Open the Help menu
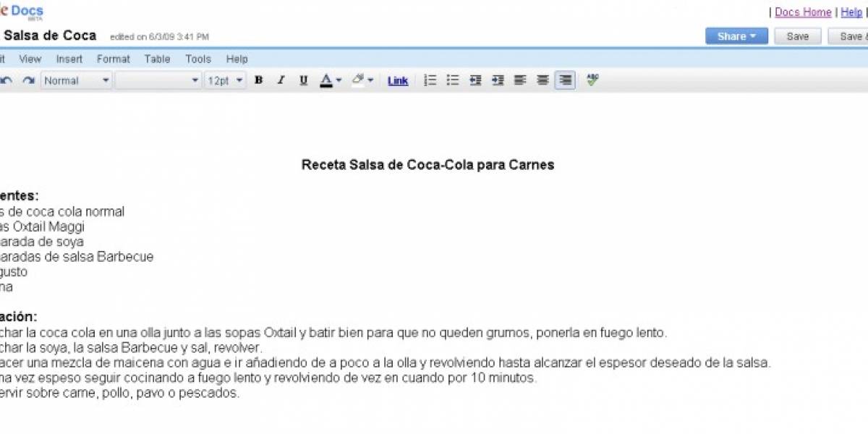The image size is (868, 434). [x=237, y=59]
